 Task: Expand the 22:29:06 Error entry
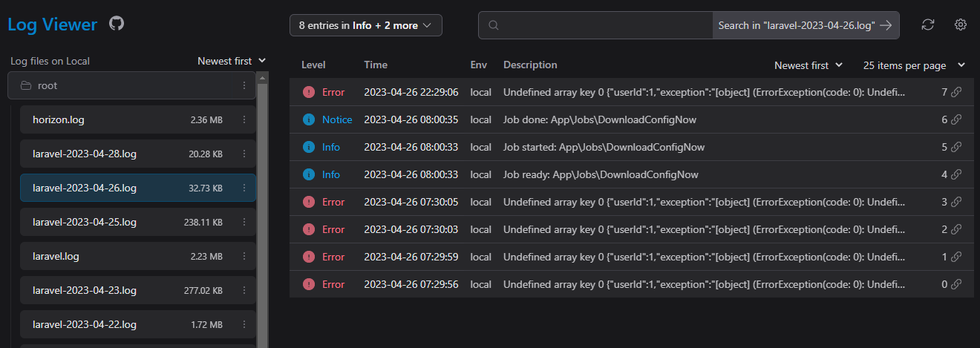[x=631, y=92]
